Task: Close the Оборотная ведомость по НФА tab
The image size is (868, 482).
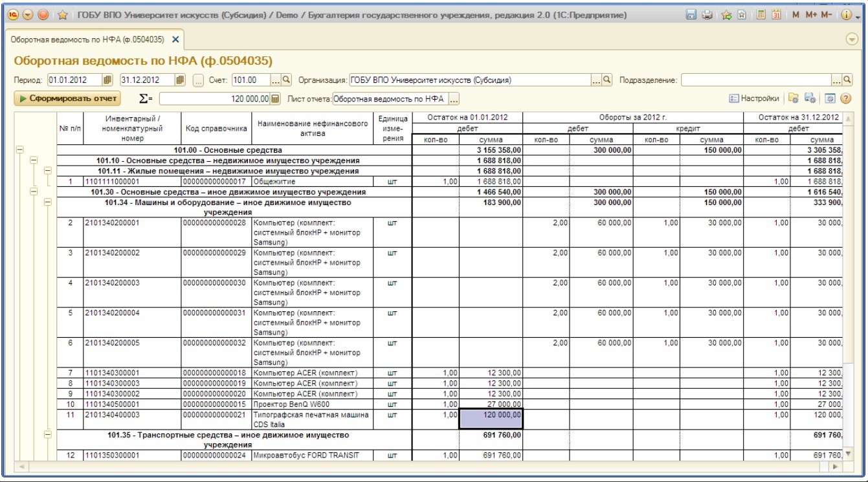Action: (x=175, y=39)
